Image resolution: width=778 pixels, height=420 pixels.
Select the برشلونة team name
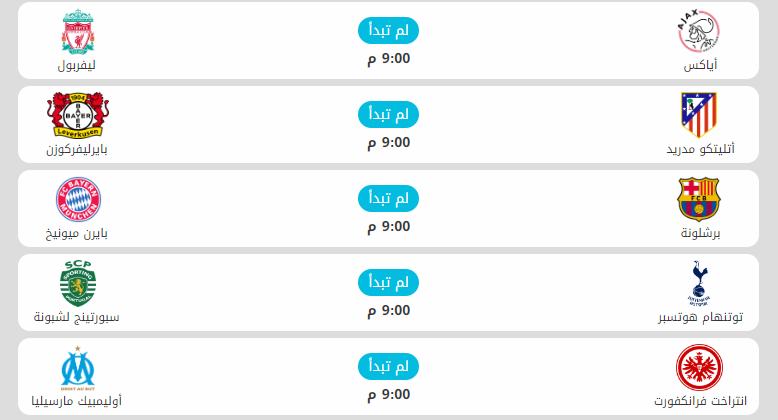tap(700, 234)
